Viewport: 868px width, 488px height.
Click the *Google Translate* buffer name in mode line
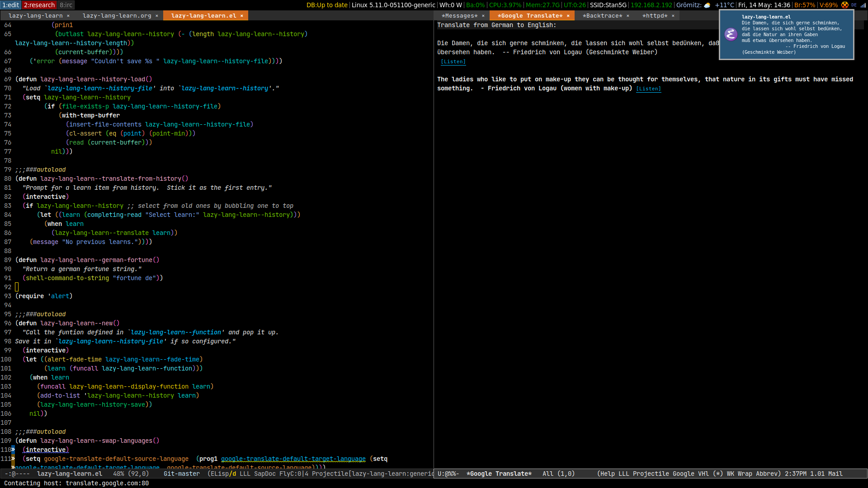click(499, 474)
